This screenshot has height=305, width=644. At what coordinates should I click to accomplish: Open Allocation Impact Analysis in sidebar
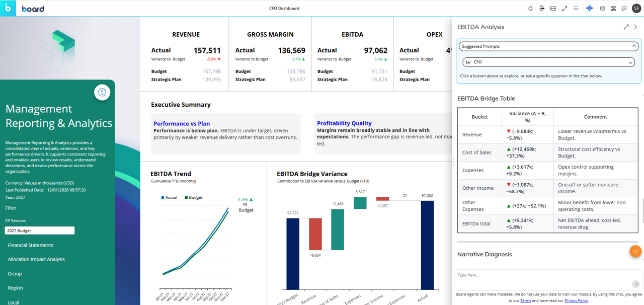click(36, 259)
